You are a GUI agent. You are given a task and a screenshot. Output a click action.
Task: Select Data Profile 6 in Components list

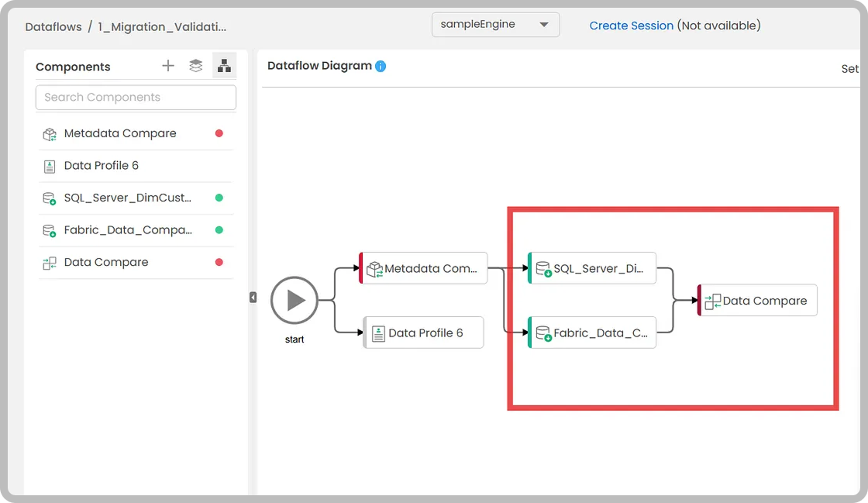point(136,165)
